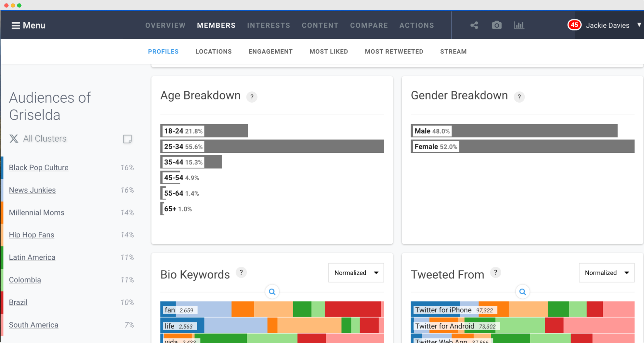Click the Bio Keywords search magnifier
This screenshot has height=343, width=644.
coord(272,292)
